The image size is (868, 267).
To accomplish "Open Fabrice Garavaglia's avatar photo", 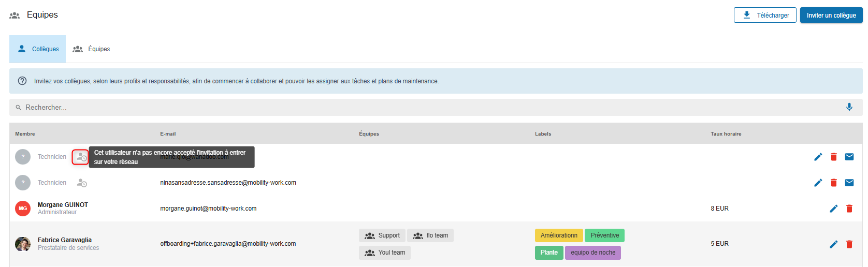I will pos(23,244).
